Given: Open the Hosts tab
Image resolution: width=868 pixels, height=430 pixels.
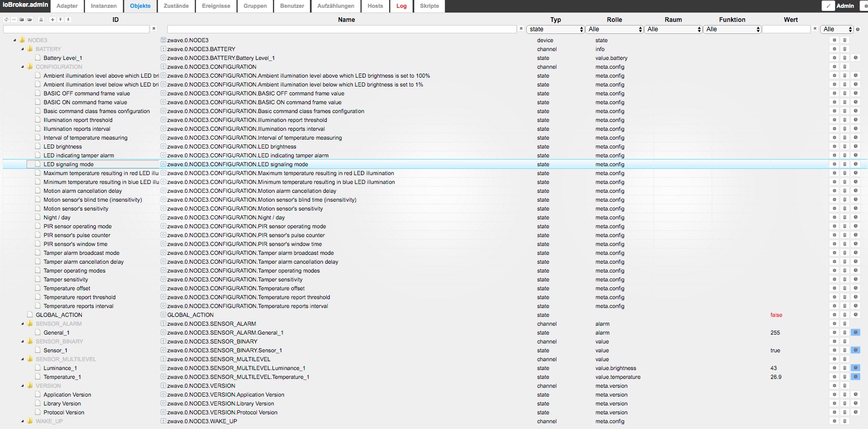Looking at the screenshot, I should pyautogui.click(x=375, y=6).
